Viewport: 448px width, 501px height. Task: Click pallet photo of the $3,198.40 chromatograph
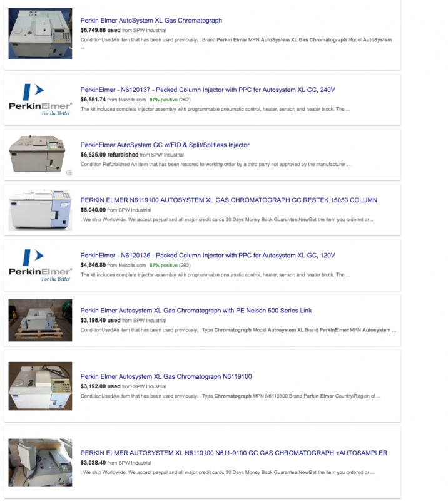[40, 320]
